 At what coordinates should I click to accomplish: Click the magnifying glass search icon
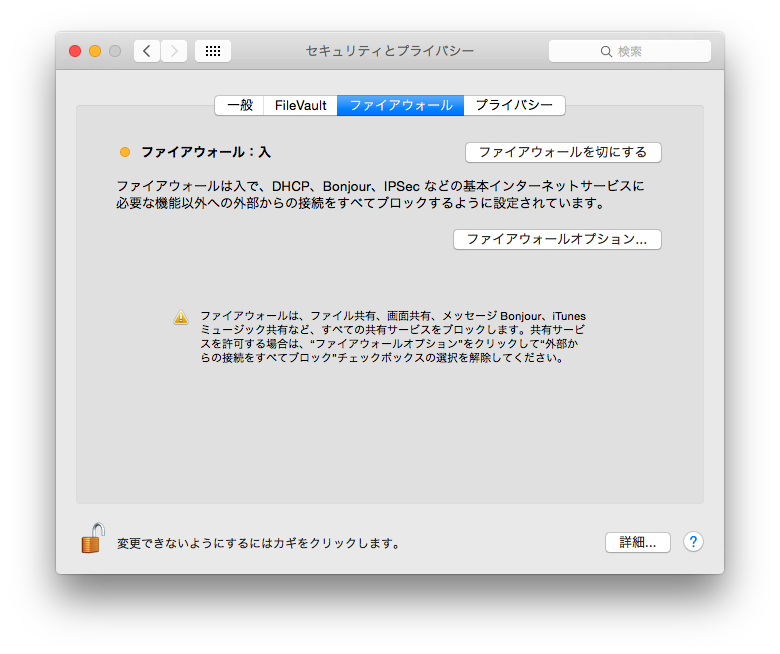(x=606, y=52)
